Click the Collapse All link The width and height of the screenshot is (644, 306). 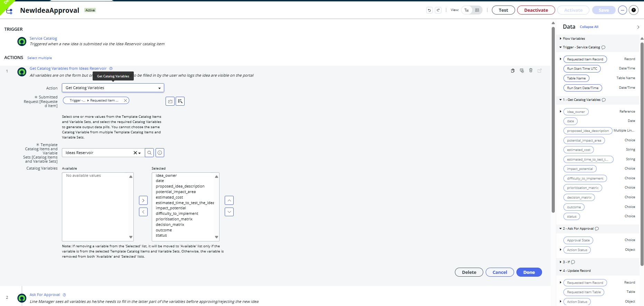(x=589, y=27)
